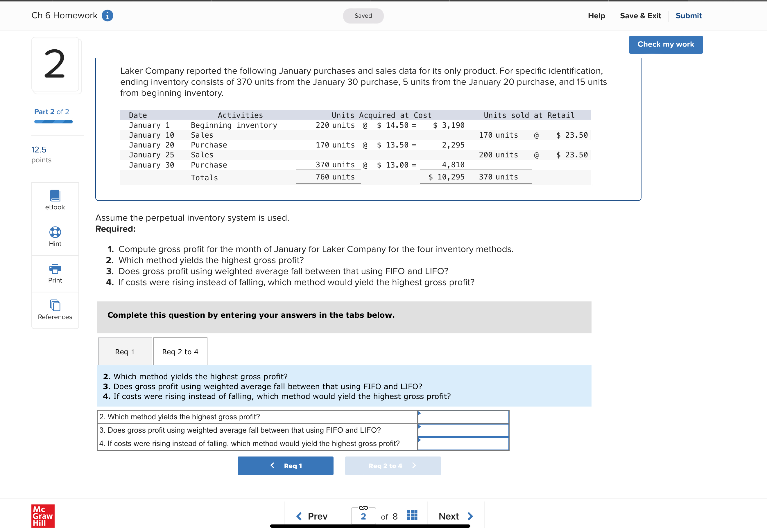This screenshot has height=532, width=767.
Task: Go back with the Req 1 button
Action: click(x=285, y=466)
